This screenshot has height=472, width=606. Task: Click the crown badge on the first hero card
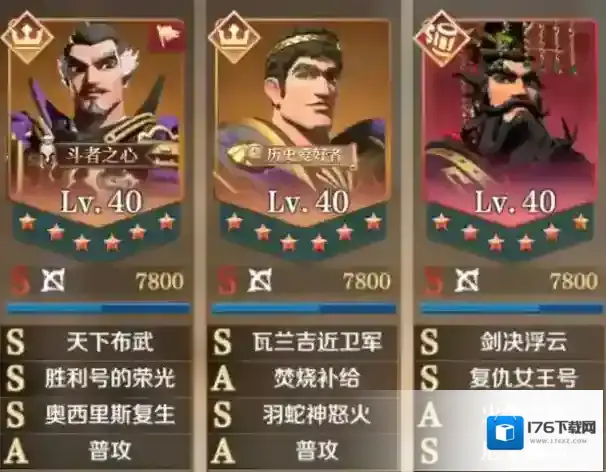27,37
